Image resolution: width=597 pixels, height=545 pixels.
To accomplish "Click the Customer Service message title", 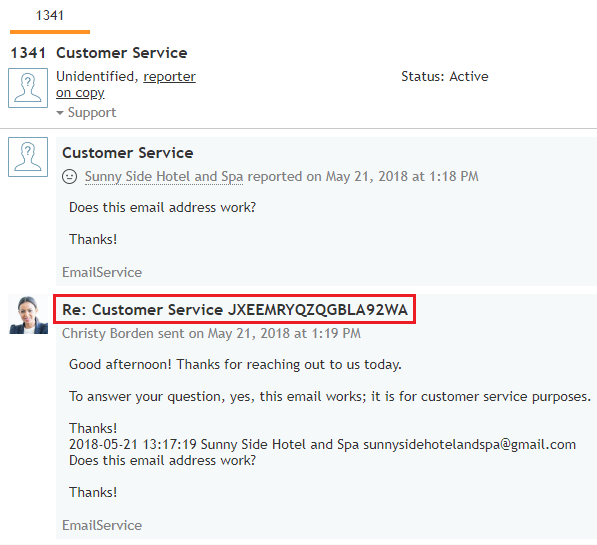I will coord(128,153).
